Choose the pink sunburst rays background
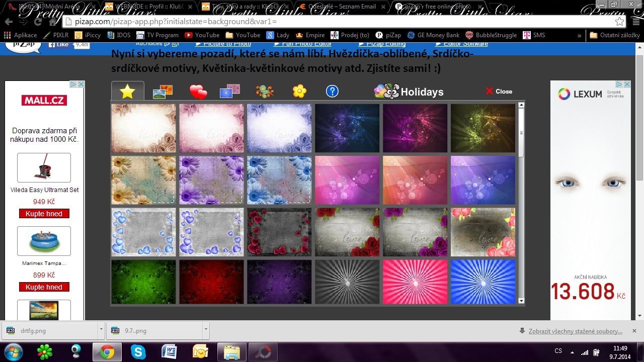The image size is (644, 362). coord(415,282)
